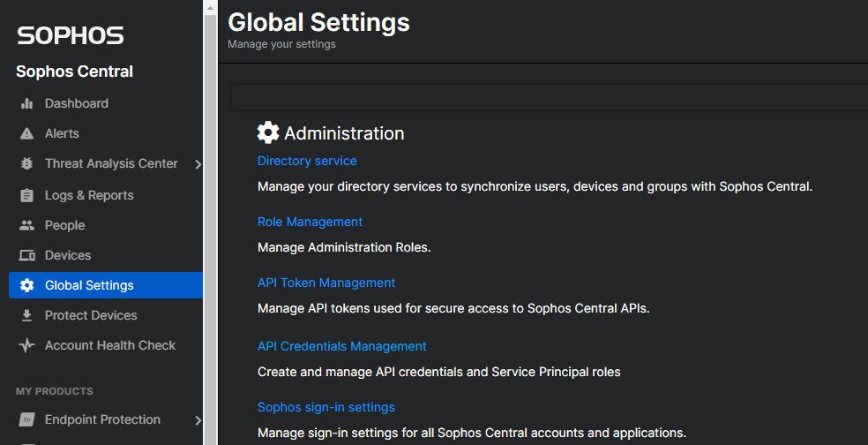This screenshot has height=445, width=868.
Task: Click the Protect Devices download icon
Action: (26, 315)
